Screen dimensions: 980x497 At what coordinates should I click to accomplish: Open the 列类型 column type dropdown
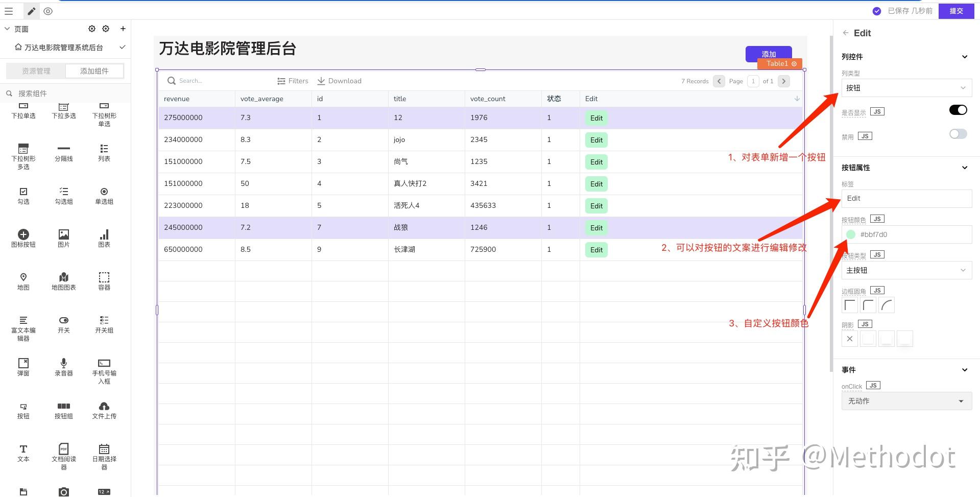tap(906, 88)
